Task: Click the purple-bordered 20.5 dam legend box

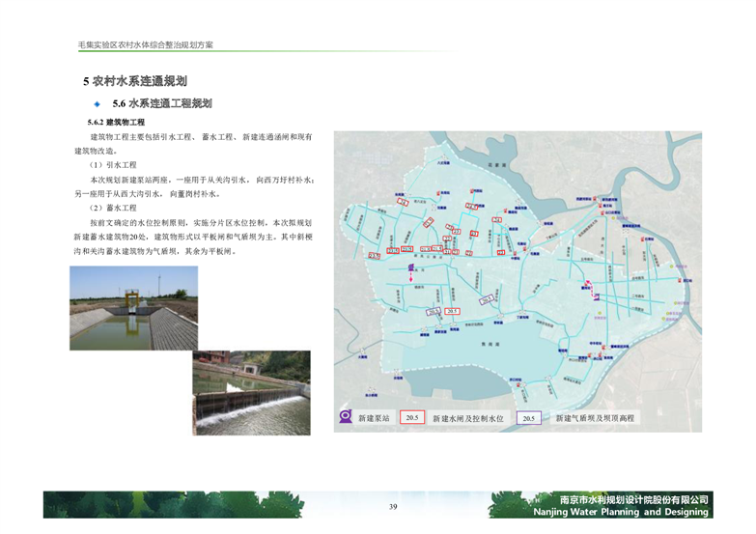Action: (x=528, y=418)
